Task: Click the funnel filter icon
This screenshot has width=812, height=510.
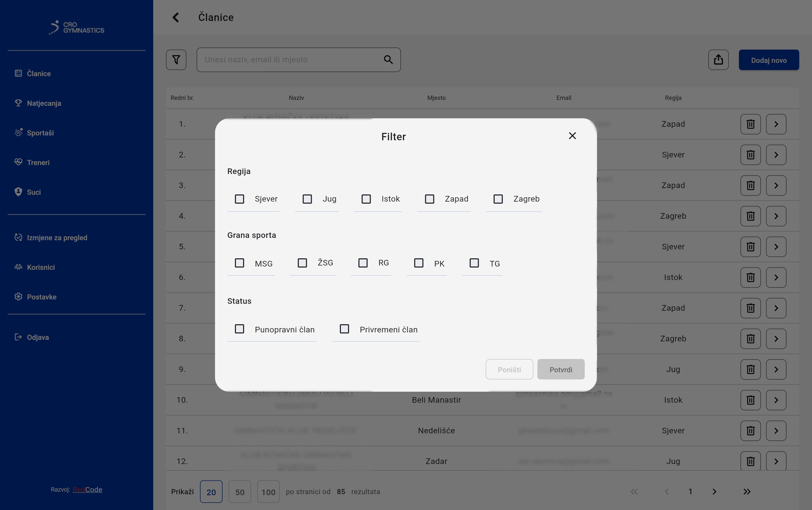Action: 176,60
